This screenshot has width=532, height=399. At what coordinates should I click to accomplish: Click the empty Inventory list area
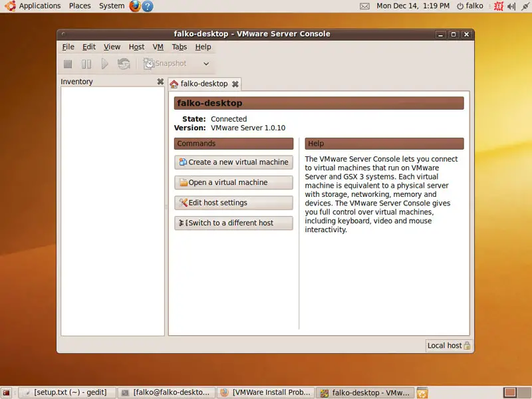pos(112,211)
